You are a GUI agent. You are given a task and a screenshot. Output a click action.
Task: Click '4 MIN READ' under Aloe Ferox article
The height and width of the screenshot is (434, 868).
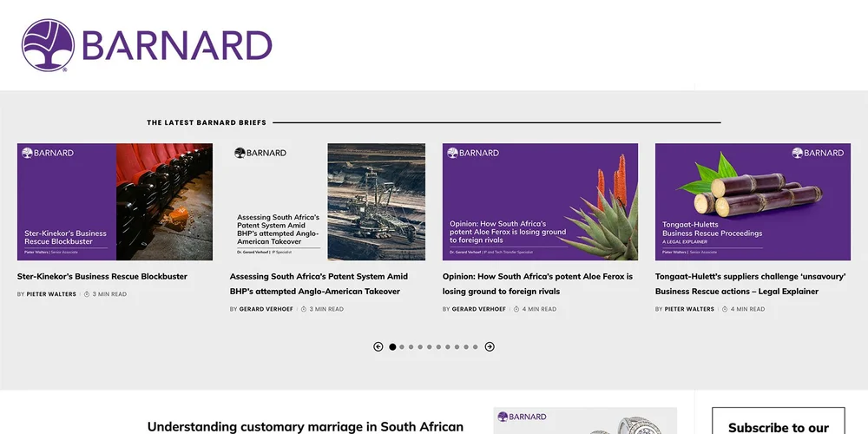(x=539, y=309)
